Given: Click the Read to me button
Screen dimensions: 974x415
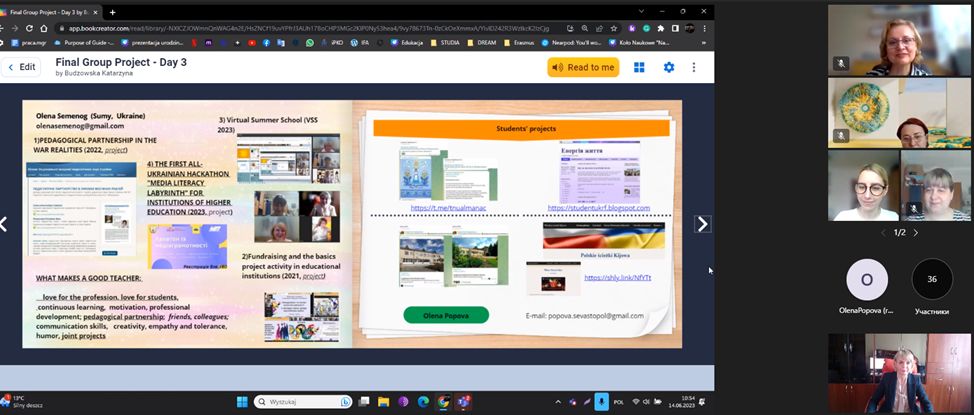Looking at the screenshot, I should [583, 67].
